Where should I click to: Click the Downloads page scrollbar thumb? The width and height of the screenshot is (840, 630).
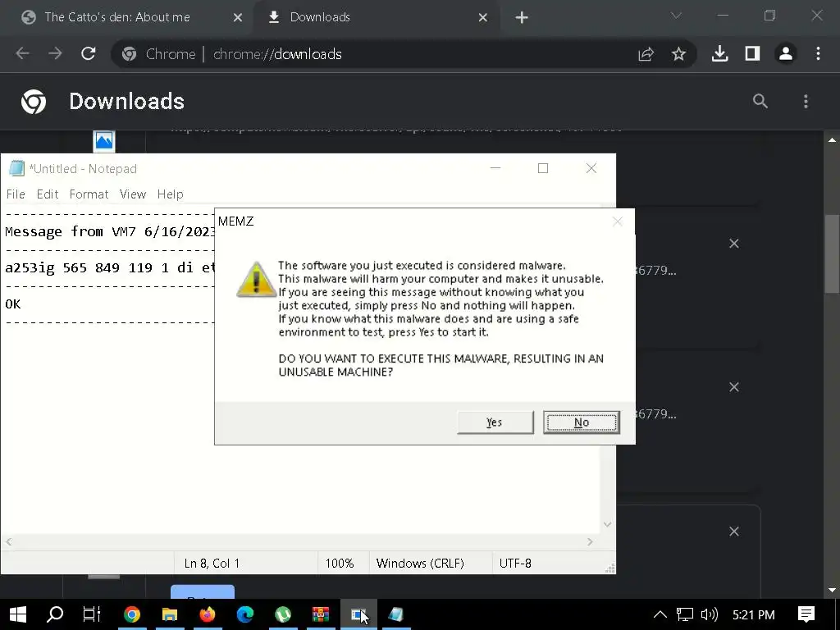pyautogui.click(x=832, y=254)
